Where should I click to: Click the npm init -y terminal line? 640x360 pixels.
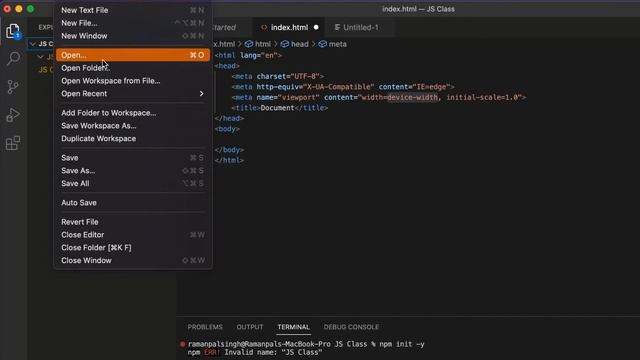[306, 344]
